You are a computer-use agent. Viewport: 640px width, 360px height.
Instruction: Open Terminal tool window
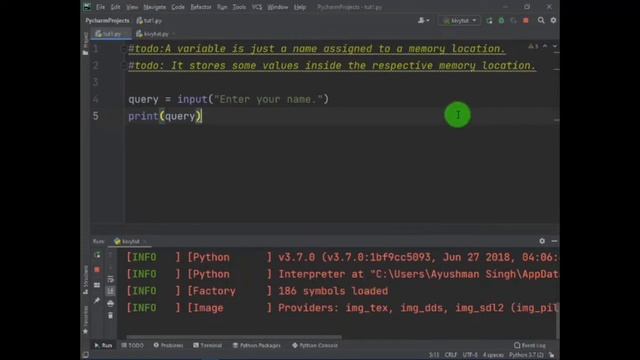[207, 345]
